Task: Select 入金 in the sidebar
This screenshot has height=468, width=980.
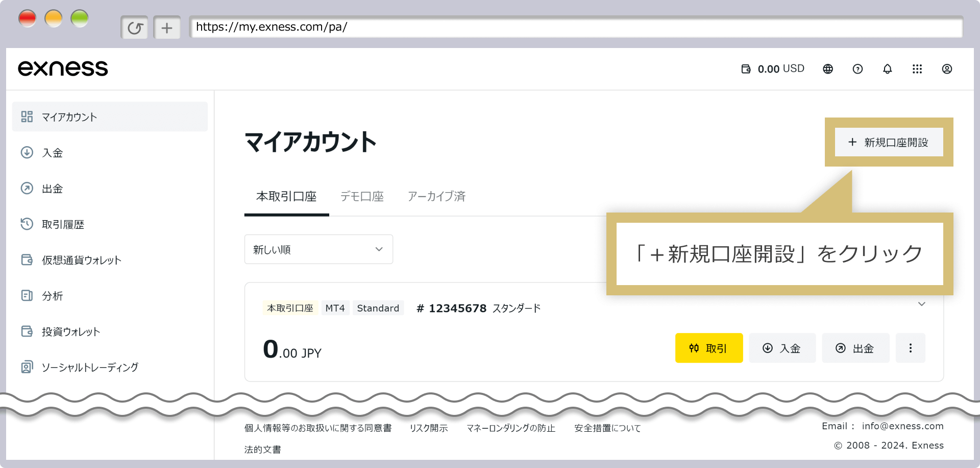Action: tap(110, 152)
